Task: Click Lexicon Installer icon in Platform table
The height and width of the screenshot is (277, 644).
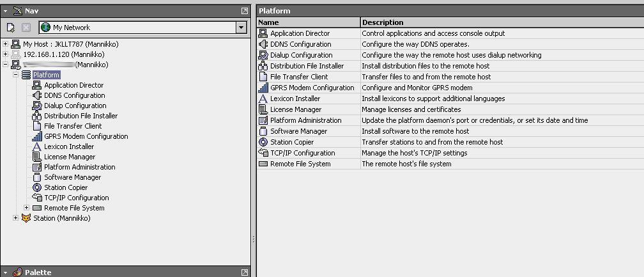Action: pyautogui.click(x=263, y=99)
